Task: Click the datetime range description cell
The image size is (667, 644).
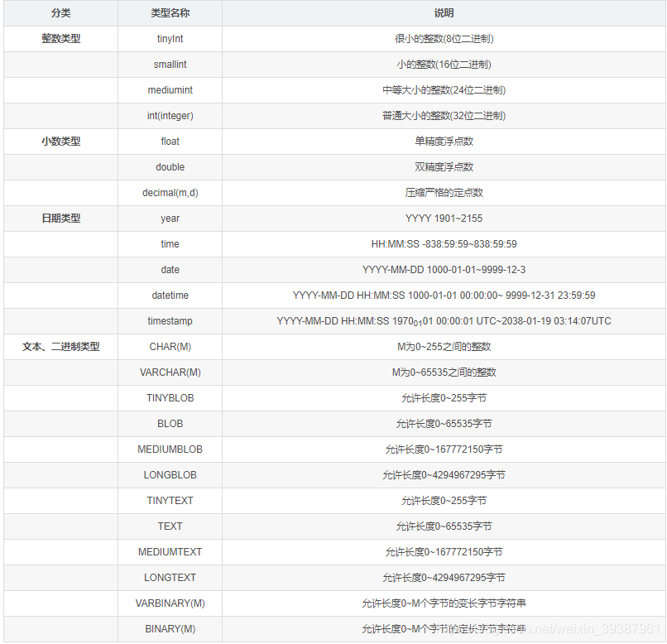Action: (444, 296)
